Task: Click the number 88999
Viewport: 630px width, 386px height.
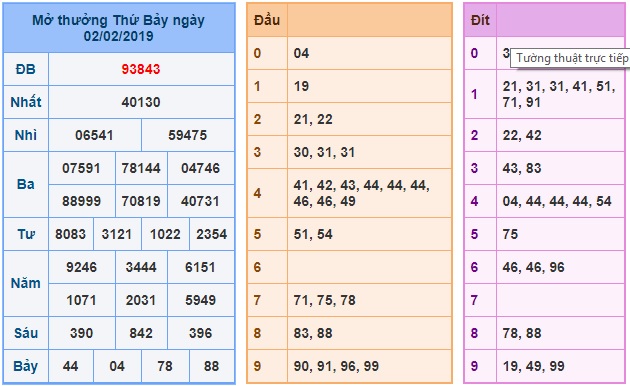Action: (x=81, y=201)
